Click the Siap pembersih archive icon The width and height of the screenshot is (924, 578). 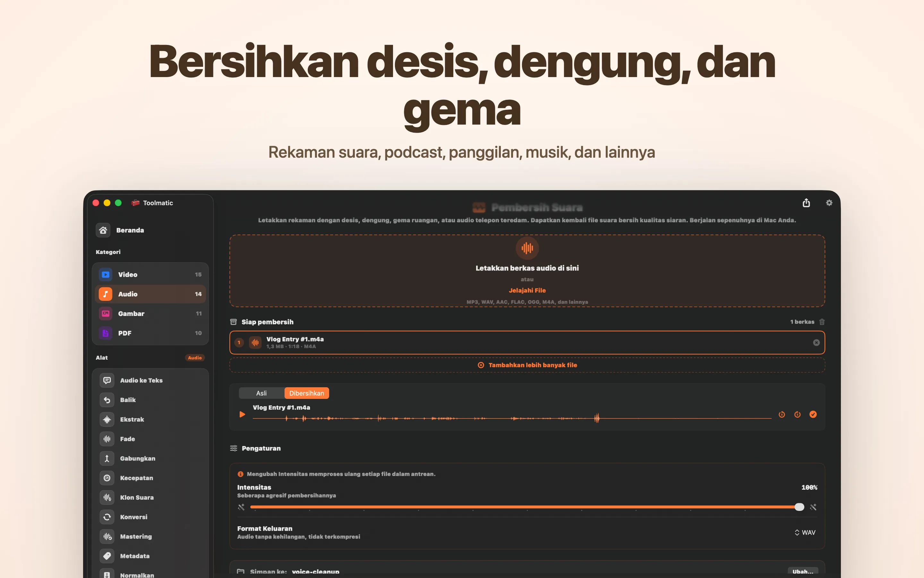[233, 322]
